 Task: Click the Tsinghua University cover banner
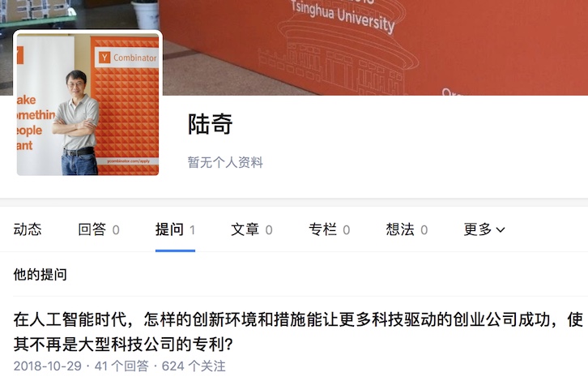(375, 47)
